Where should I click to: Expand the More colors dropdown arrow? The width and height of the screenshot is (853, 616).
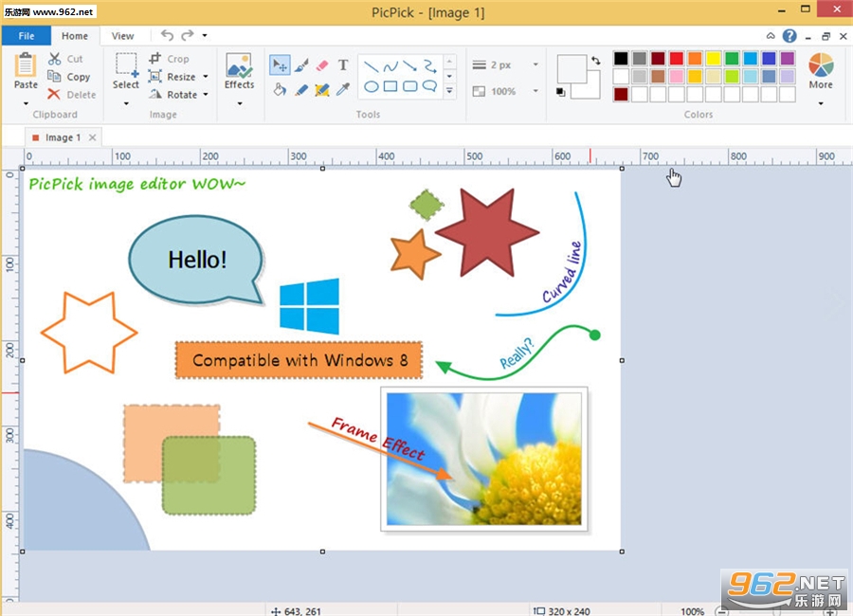[x=821, y=103]
